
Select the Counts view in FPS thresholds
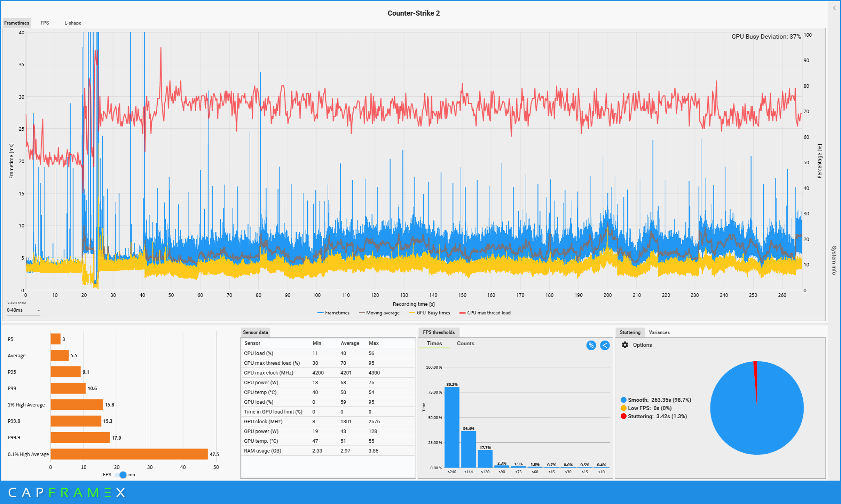coord(465,343)
